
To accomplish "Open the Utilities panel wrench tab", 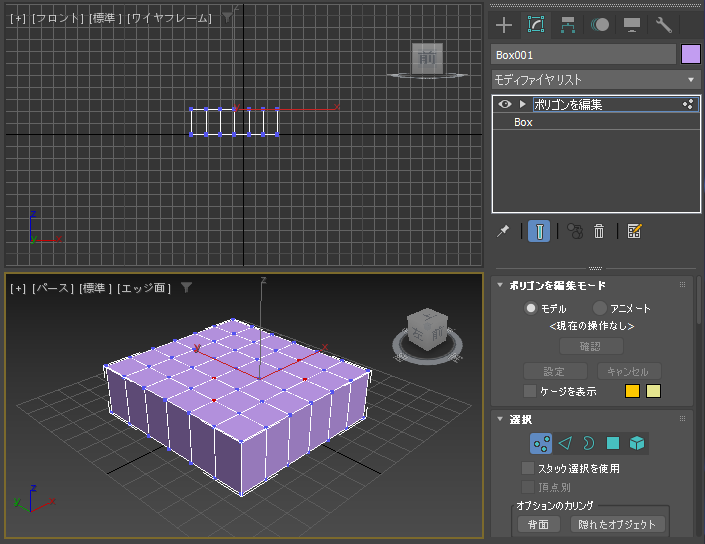I will tap(664, 25).
